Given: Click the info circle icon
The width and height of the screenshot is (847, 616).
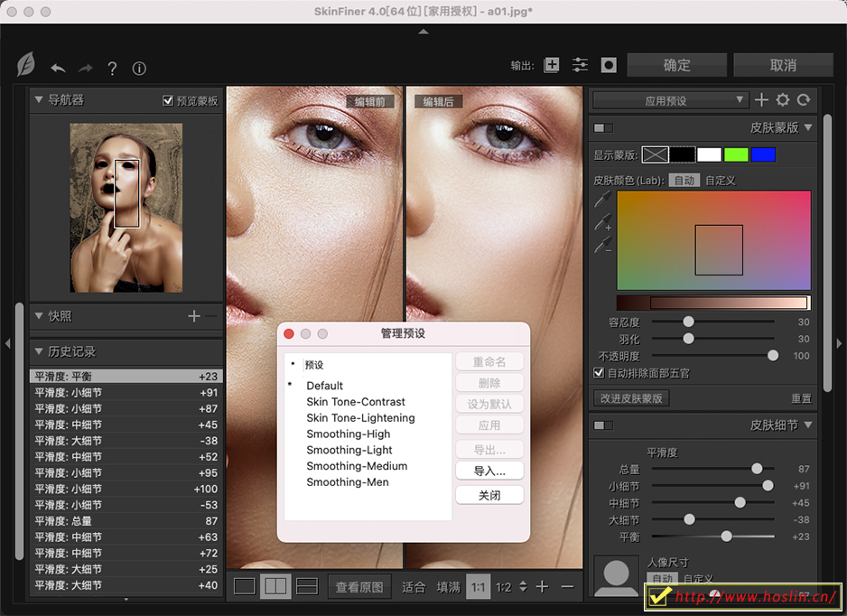Looking at the screenshot, I should click(139, 69).
